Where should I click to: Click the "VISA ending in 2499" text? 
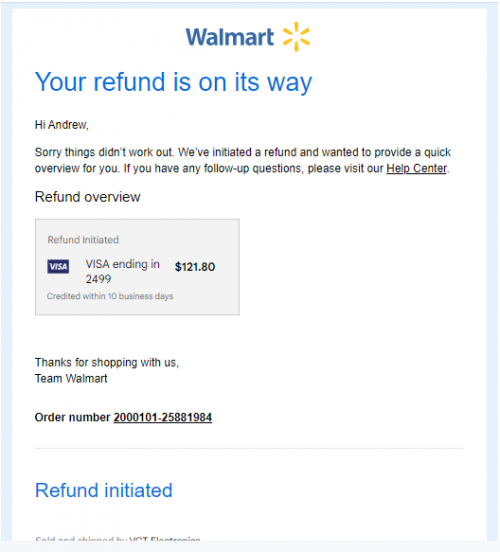tap(123, 271)
